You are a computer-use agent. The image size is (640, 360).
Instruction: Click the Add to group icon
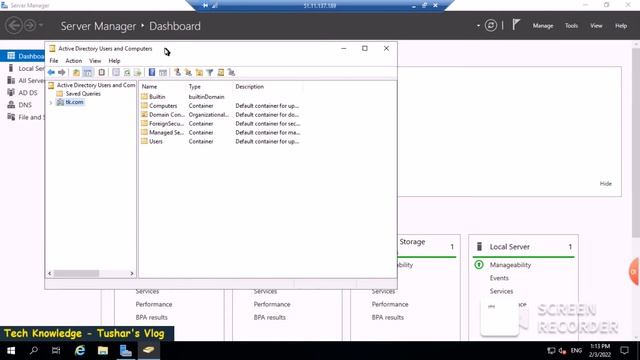(231, 73)
